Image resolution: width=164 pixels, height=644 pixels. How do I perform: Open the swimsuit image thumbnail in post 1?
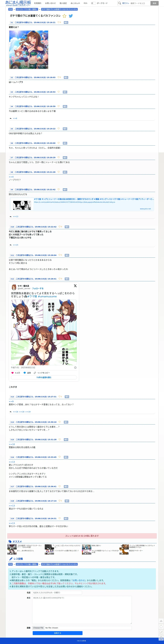pos(29,50)
